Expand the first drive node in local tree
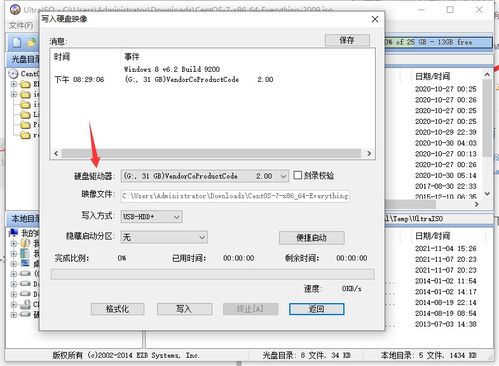The width and height of the screenshot is (499, 366). [14, 274]
